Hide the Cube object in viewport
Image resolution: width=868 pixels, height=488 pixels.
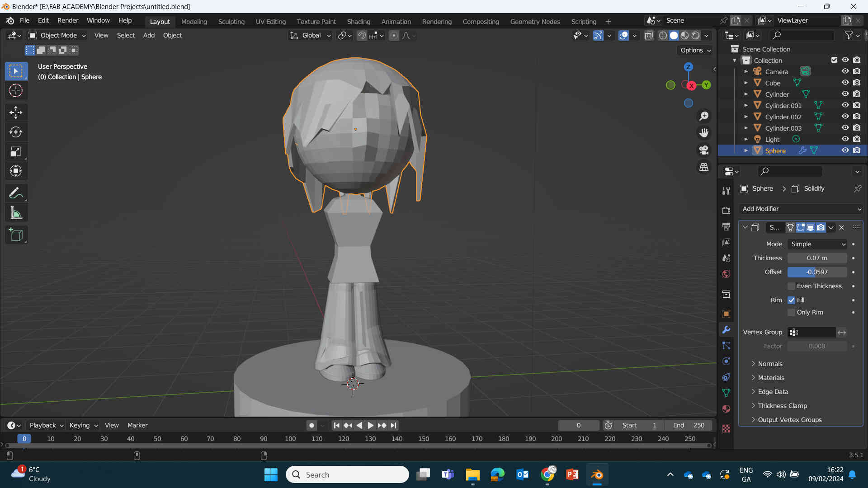(x=845, y=83)
